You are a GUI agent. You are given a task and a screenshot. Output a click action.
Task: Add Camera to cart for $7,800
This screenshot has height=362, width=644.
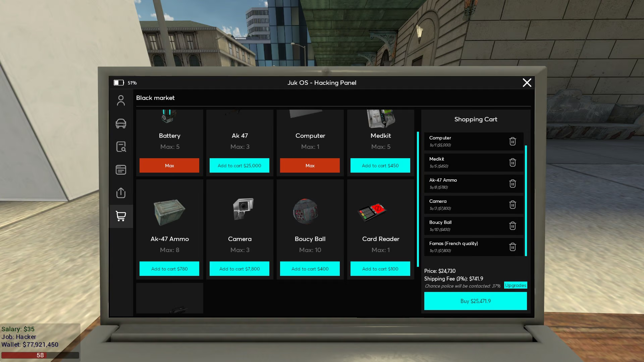239,269
